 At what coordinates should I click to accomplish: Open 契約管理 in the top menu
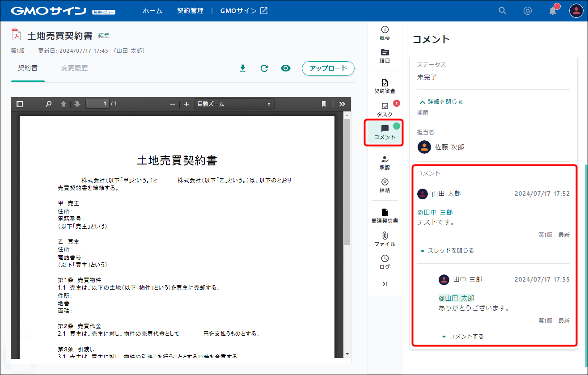click(x=190, y=11)
